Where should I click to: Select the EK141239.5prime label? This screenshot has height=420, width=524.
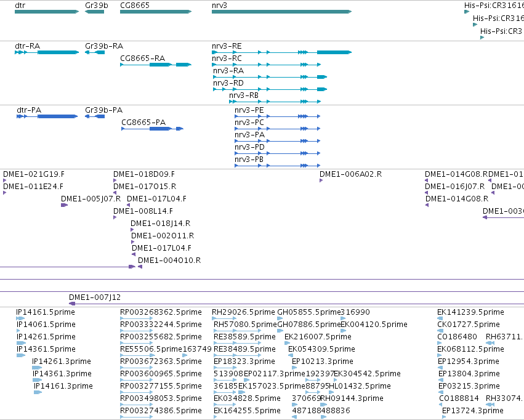click(x=470, y=312)
